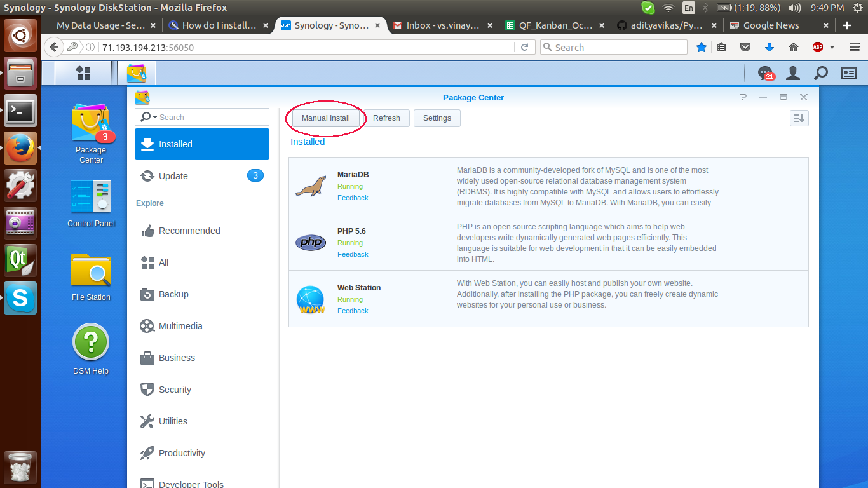The image size is (868, 488).
Task: Open Ubuntu Dash home button
Action: pyautogui.click(x=20, y=36)
